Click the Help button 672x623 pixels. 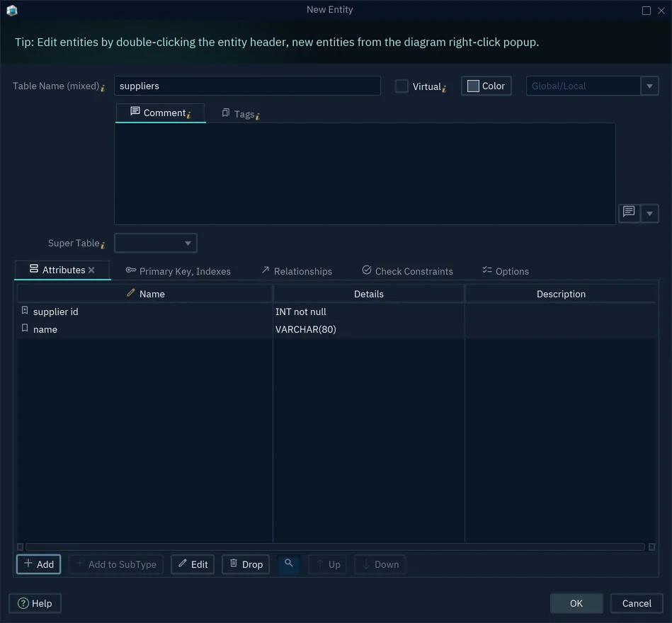coord(35,603)
